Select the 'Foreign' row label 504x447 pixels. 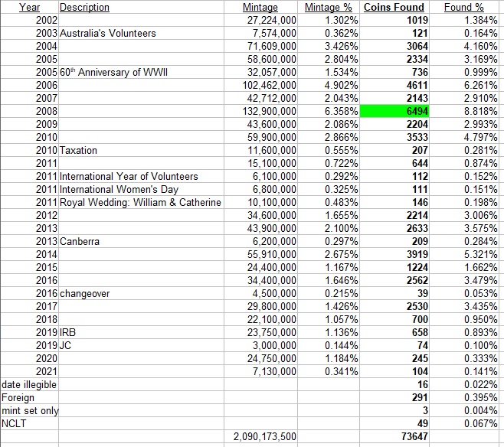30,397
